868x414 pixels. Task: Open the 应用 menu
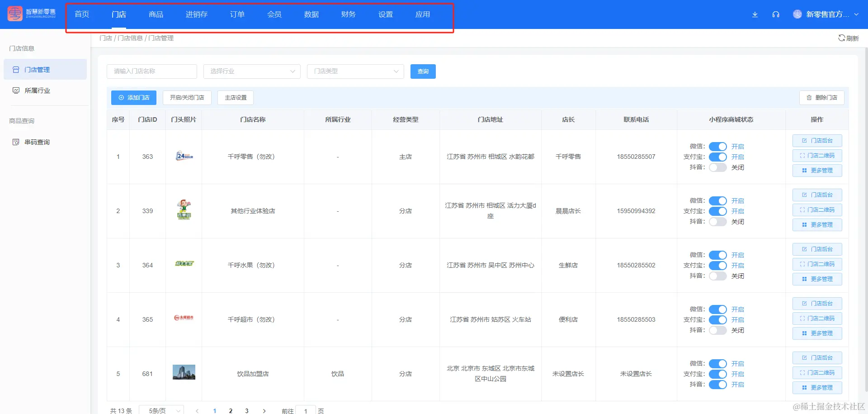(x=423, y=14)
